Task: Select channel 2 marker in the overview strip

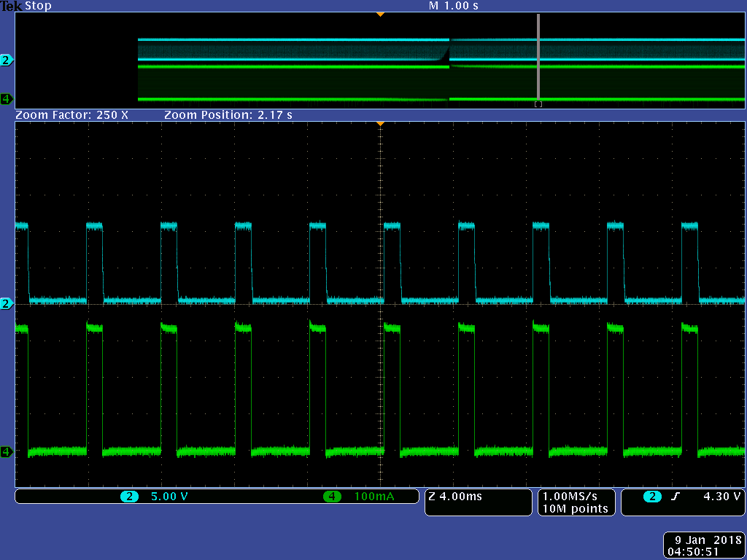Action: click(x=7, y=60)
